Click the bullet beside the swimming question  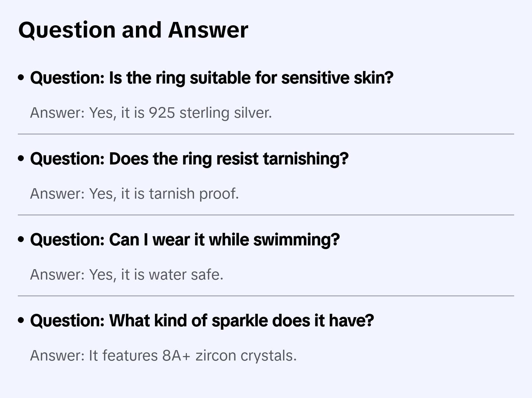point(21,240)
